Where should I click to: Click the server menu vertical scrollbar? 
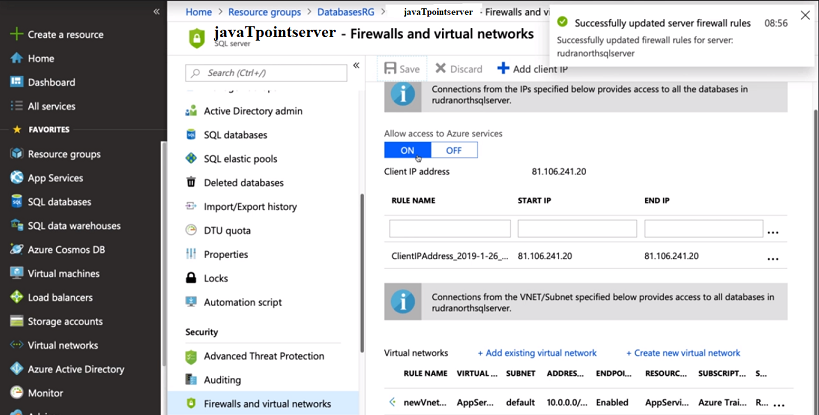click(x=361, y=272)
